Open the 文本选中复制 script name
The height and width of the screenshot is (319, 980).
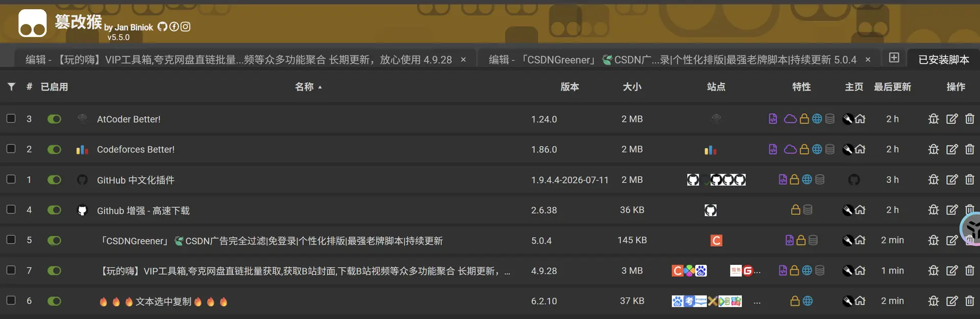coord(163,301)
